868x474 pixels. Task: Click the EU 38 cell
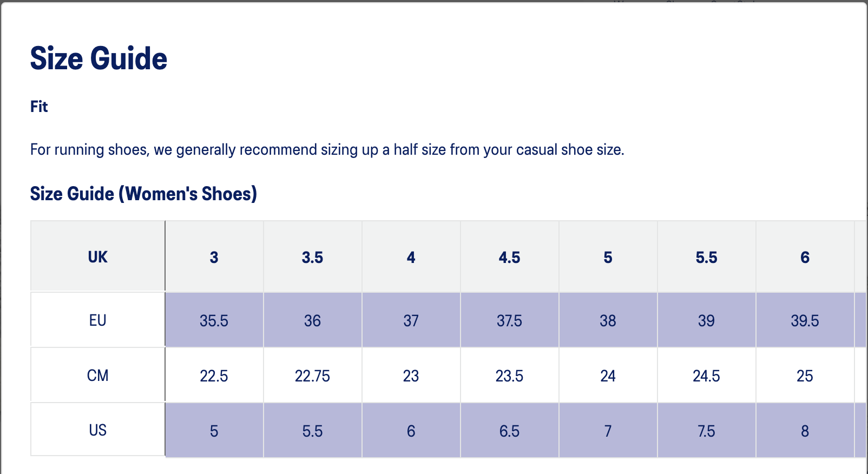click(608, 321)
